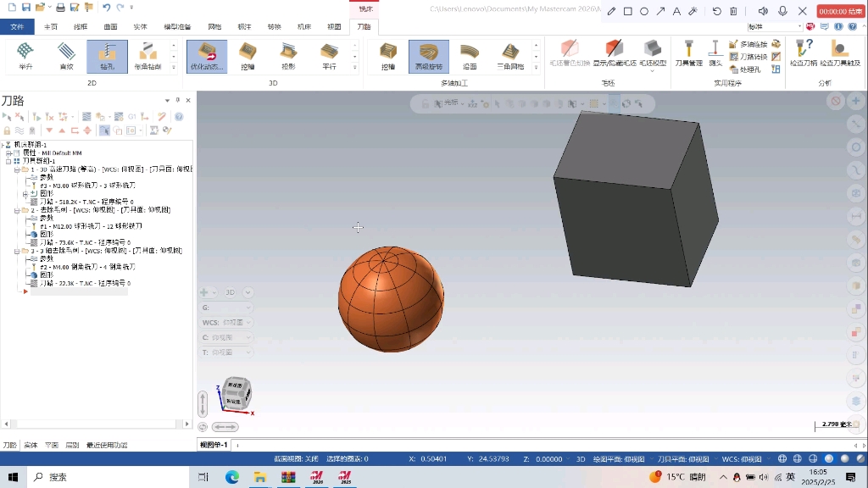
Task: Click the 检查刀具触及 check tool reach icon
Action: [840, 53]
